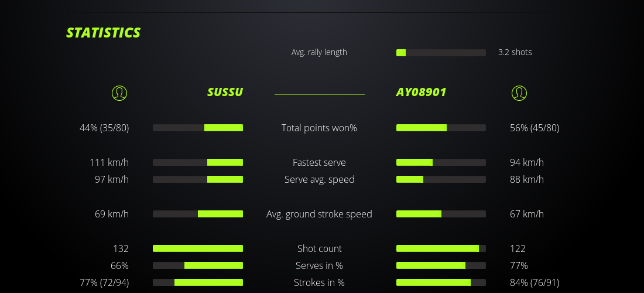Click the STATISTICS heading

tap(104, 33)
